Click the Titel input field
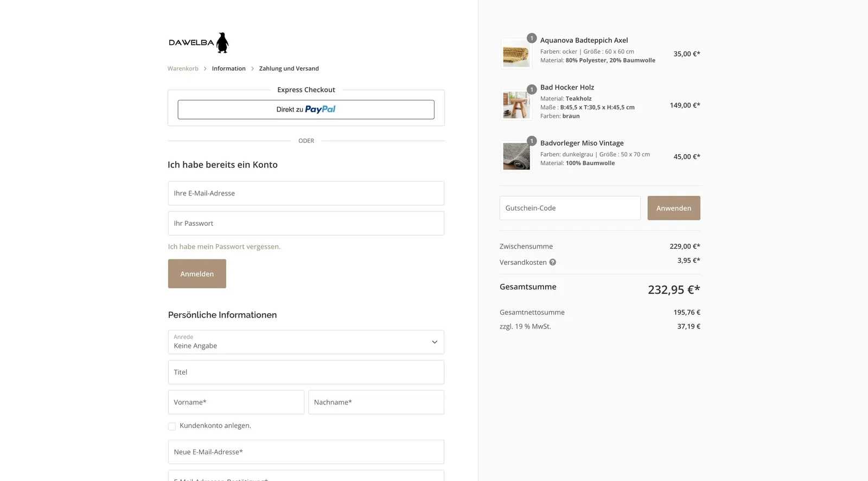The width and height of the screenshot is (868, 481). coord(306,372)
